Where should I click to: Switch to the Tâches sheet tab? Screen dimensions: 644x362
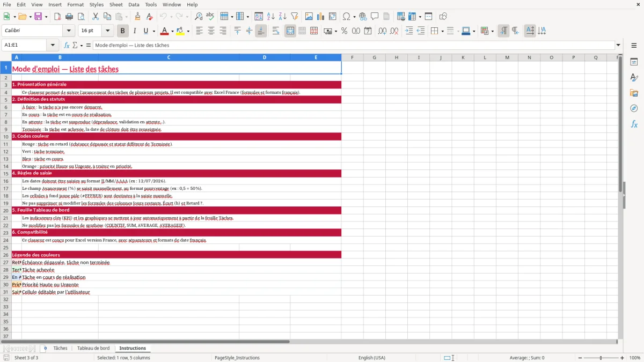[x=60, y=349]
